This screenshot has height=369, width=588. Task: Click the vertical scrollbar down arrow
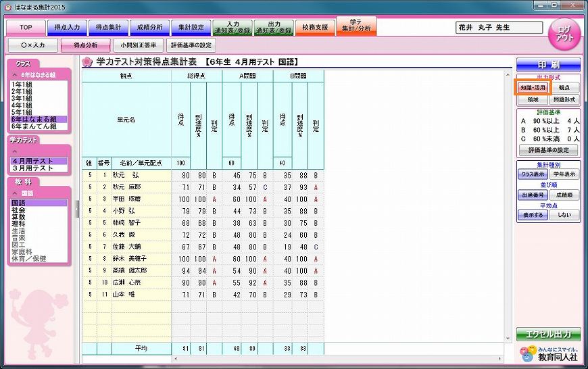pos(508,338)
